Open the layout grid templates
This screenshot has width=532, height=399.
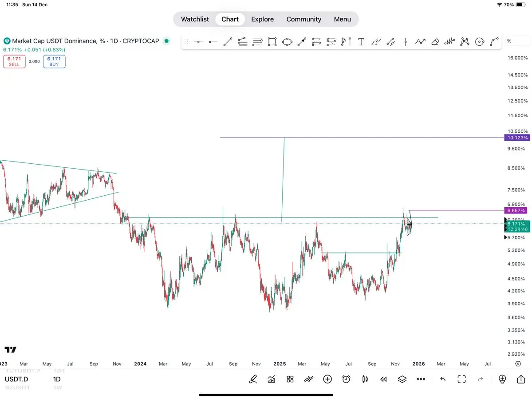click(290, 379)
